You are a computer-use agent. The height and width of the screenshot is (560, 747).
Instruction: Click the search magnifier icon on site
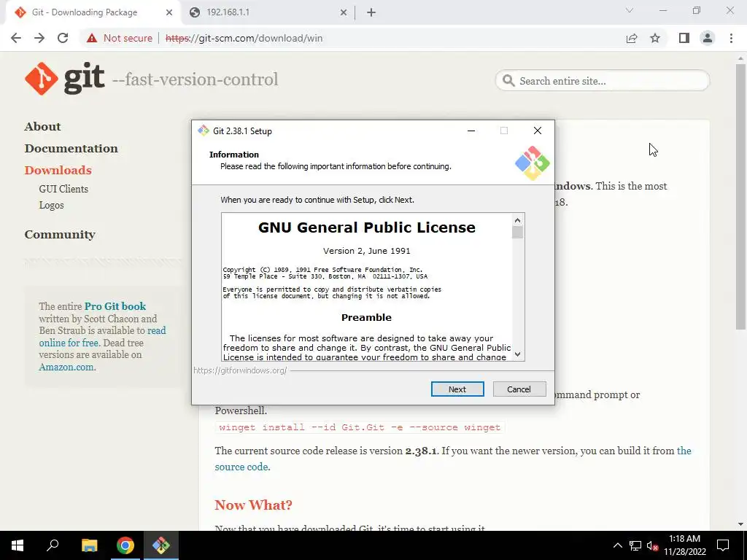(x=508, y=80)
